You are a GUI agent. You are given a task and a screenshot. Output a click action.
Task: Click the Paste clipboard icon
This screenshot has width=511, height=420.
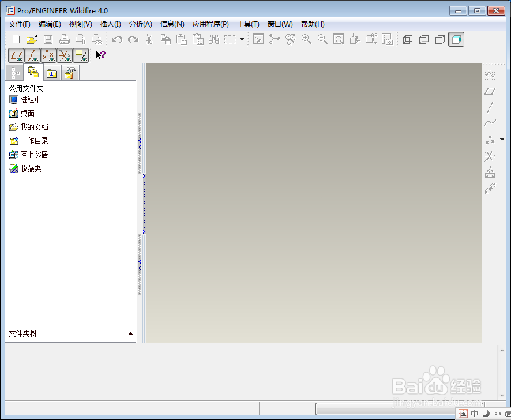[182, 39]
